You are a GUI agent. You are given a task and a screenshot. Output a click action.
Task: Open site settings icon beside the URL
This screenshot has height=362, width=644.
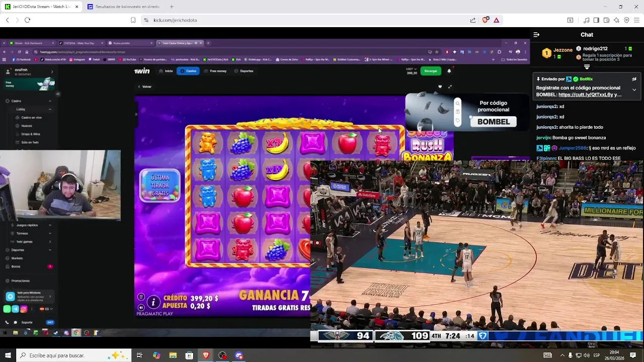tap(146, 20)
